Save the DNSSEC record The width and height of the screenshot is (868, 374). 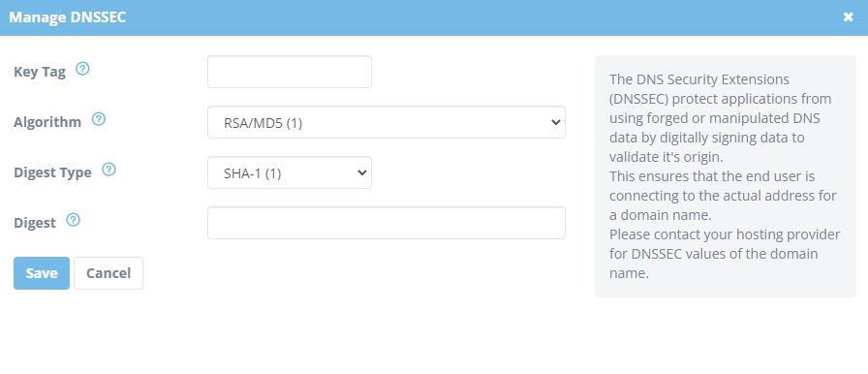(42, 273)
